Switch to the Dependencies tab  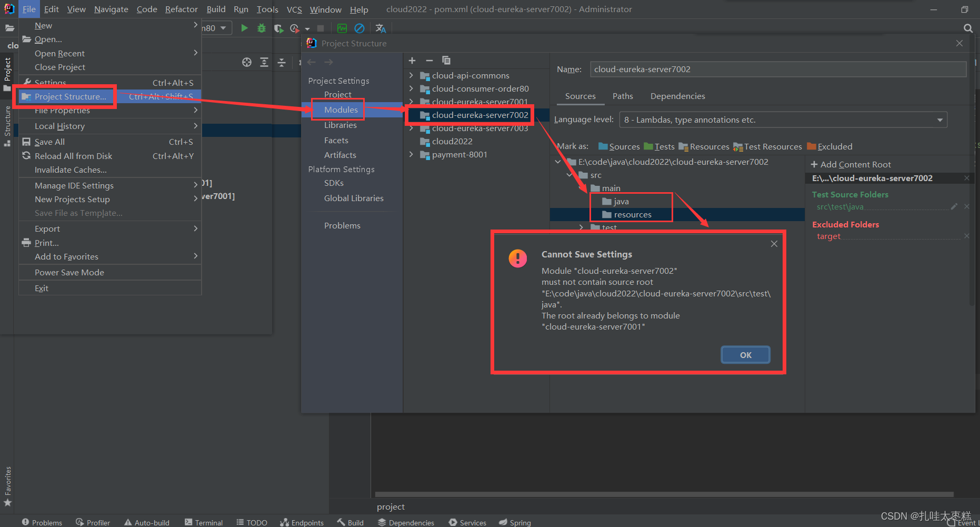(677, 96)
